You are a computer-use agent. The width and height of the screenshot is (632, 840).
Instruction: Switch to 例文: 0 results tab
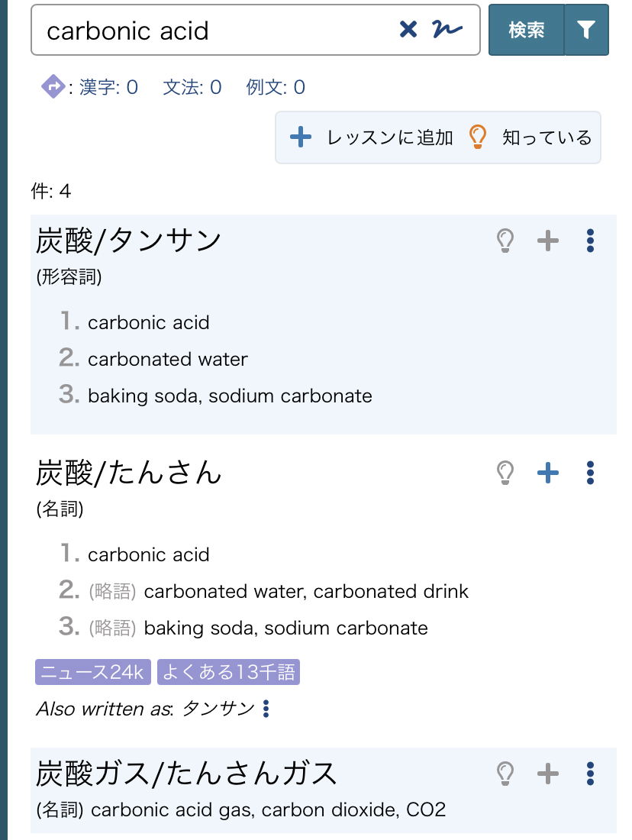(276, 87)
